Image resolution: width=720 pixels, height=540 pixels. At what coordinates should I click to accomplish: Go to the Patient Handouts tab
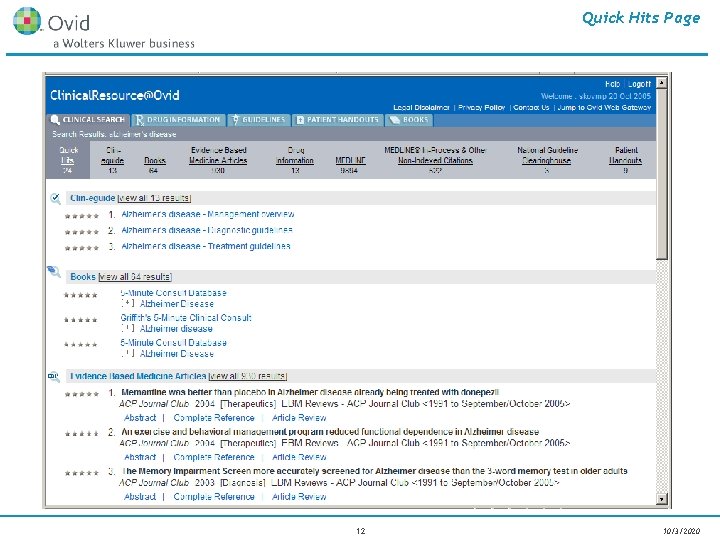[x=338, y=120]
